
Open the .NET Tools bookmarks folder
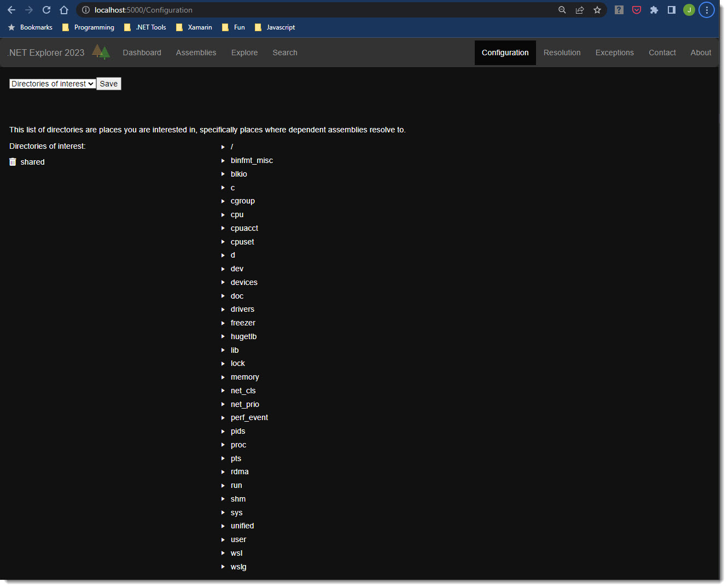point(145,27)
